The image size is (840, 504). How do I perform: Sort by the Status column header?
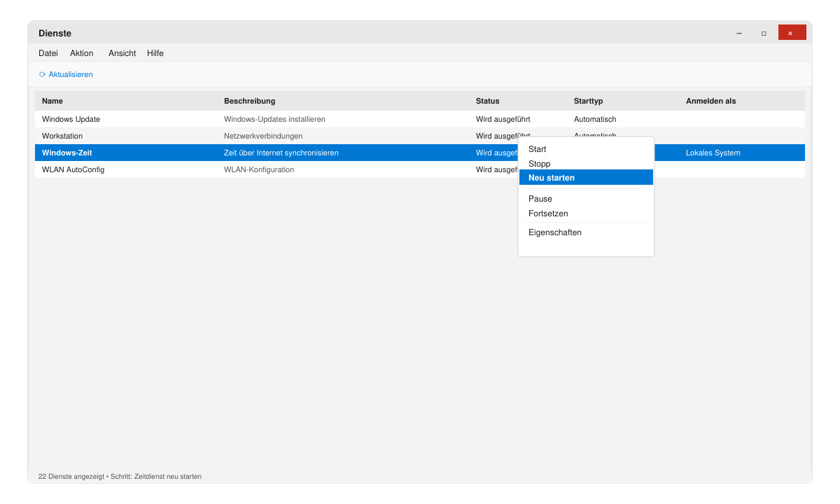[488, 101]
